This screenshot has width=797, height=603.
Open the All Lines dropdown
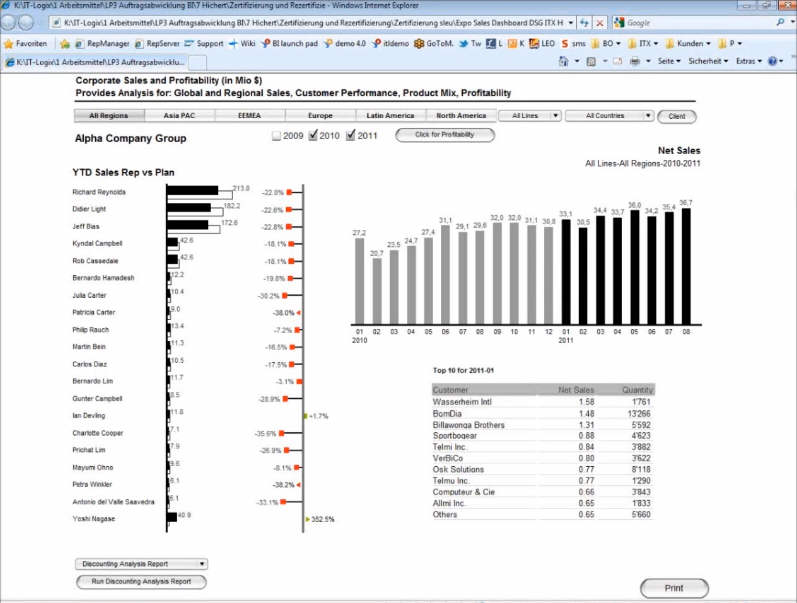pos(529,116)
